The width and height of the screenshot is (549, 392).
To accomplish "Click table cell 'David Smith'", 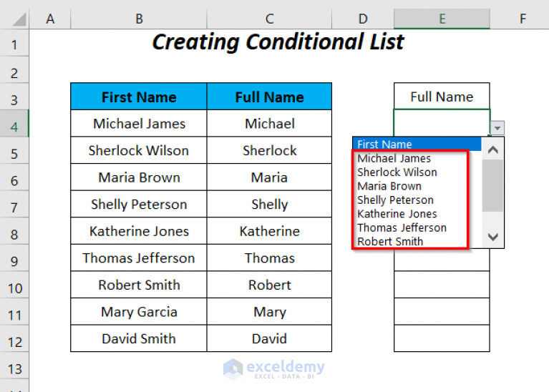I will click(139, 339).
